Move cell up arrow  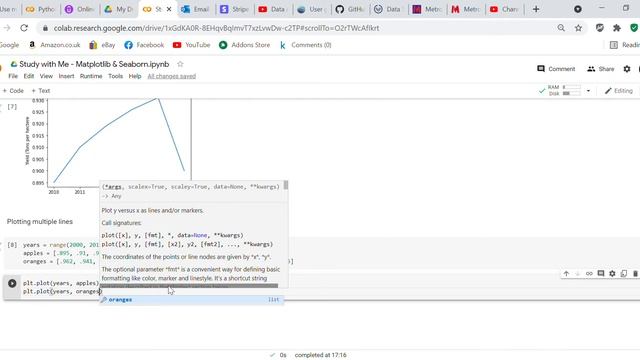566,273
